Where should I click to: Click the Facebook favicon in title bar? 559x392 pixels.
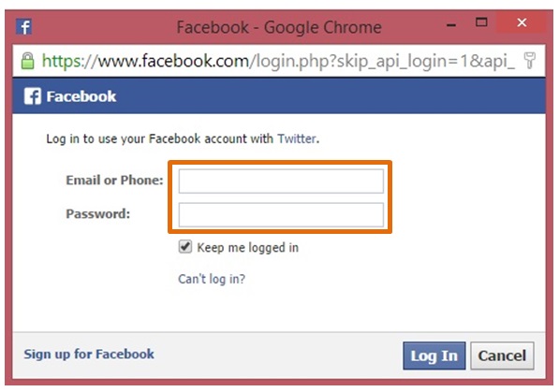click(24, 27)
